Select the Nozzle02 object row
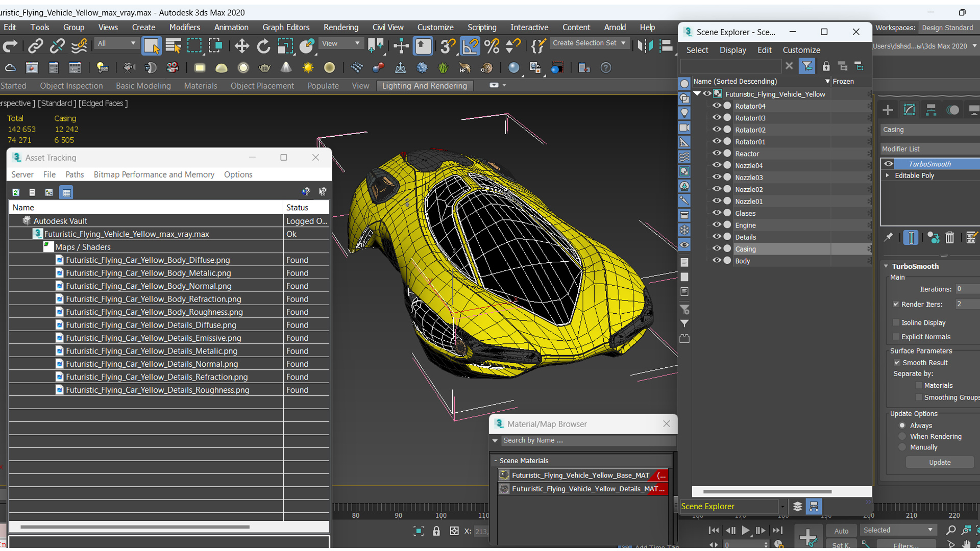This screenshot has height=551, width=980. pos(782,189)
